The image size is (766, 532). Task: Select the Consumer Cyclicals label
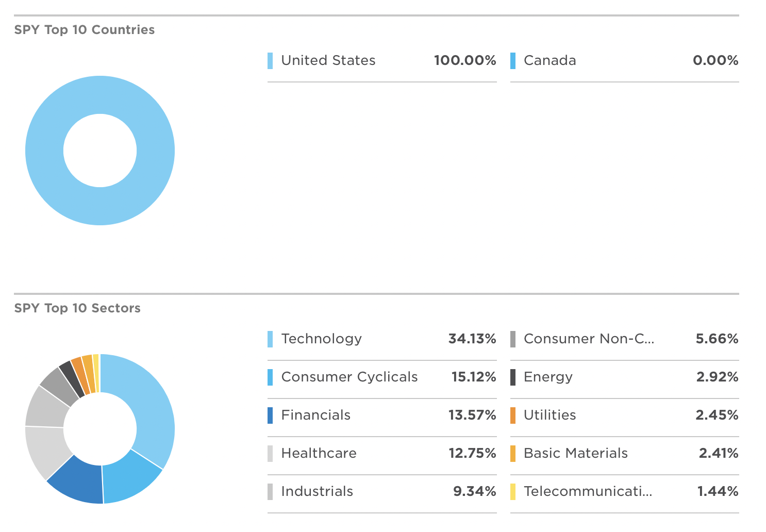tap(349, 377)
